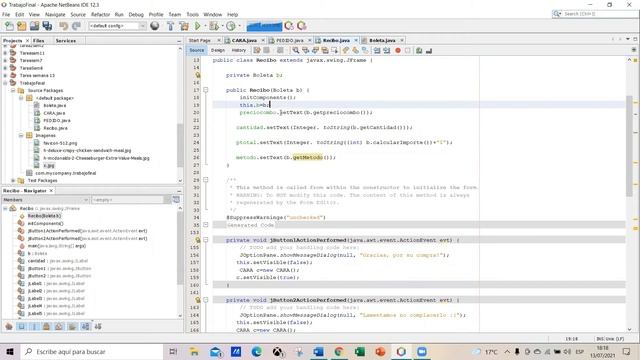Collapse the default package node
640x360 pixels.
(21, 98)
